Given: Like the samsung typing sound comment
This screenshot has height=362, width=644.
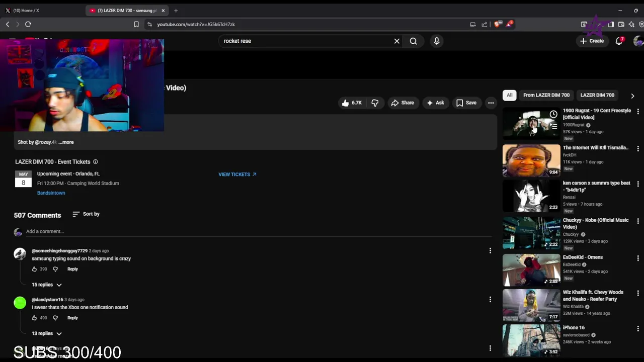Looking at the screenshot, I should (x=34, y=269).
